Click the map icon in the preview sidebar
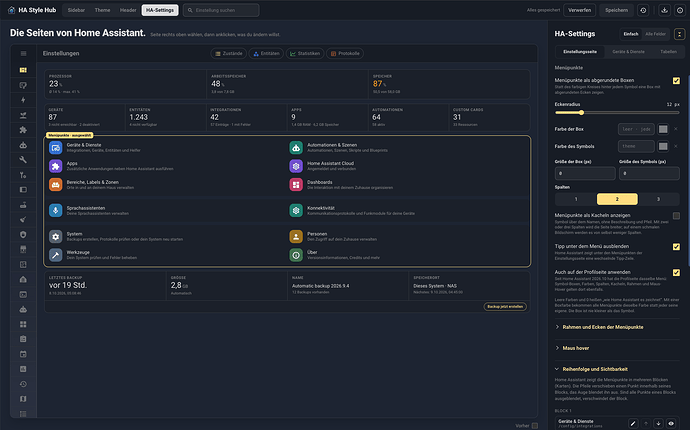Screen dimensions: 690x430 tap(23, 399)
